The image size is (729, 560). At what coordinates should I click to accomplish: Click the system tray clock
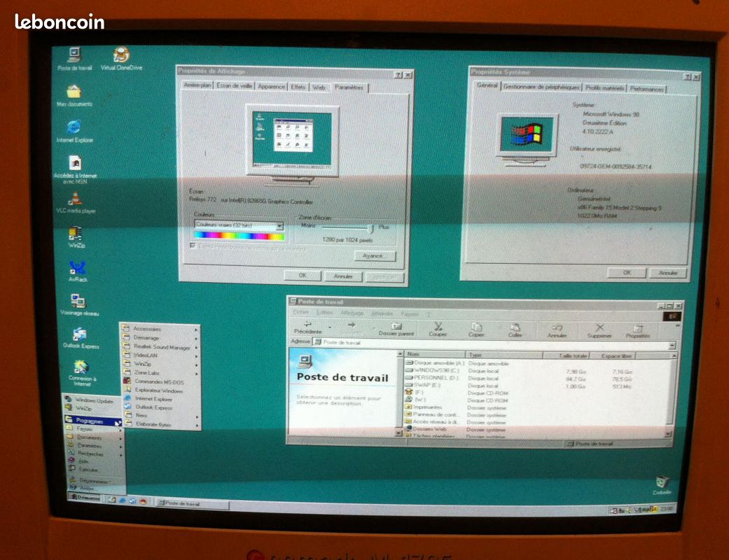pos(666,510)
